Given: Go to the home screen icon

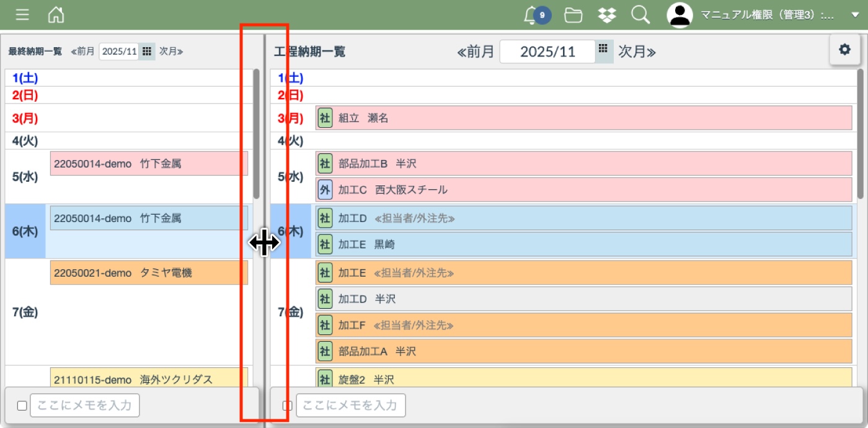Looking at the screenshot, I should pyautogui.click(x=56, y=15).
